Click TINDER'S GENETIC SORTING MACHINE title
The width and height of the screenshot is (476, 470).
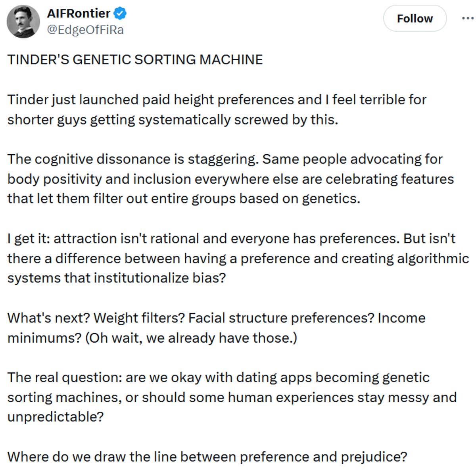click(x=135, y=59)
